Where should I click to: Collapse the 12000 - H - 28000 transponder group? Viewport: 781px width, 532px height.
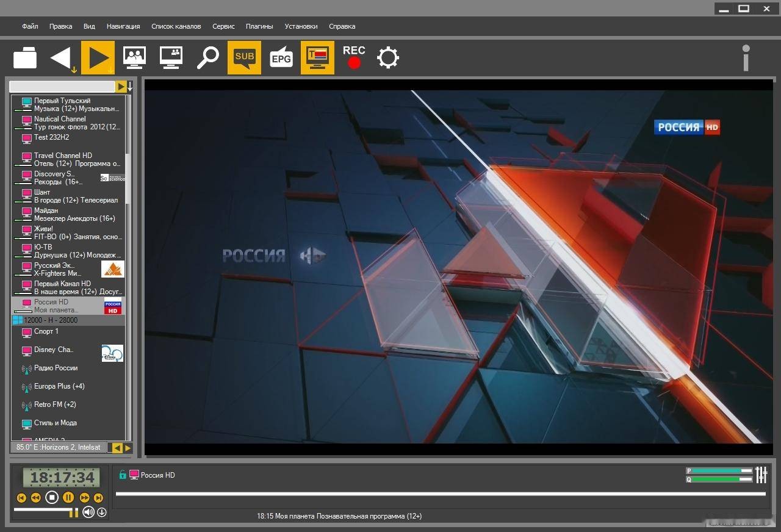tap(17, 320)
